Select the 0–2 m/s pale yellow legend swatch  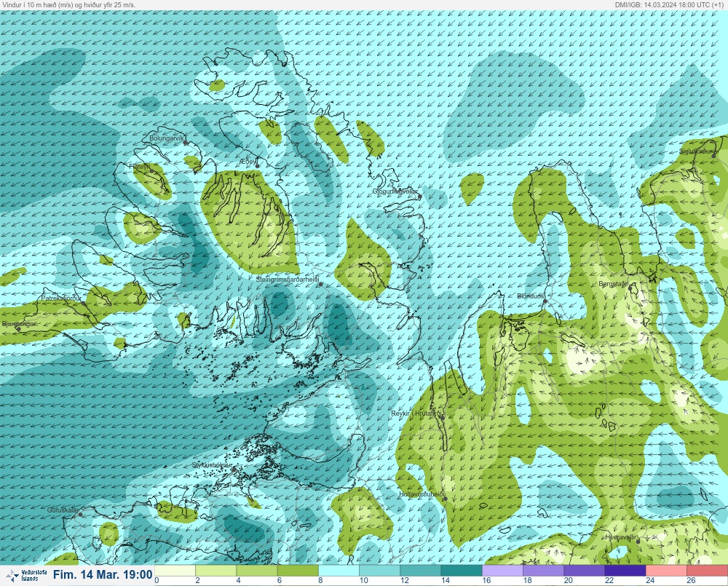point(175,570)
